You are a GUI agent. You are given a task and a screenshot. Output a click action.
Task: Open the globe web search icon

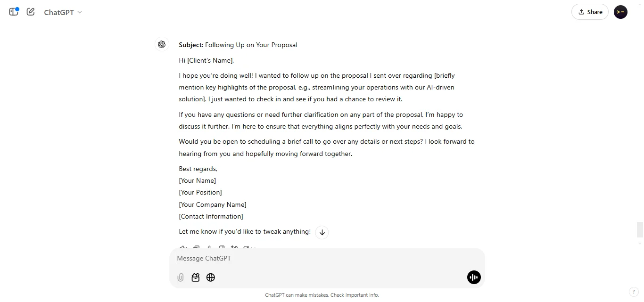[x=211, y=278]
